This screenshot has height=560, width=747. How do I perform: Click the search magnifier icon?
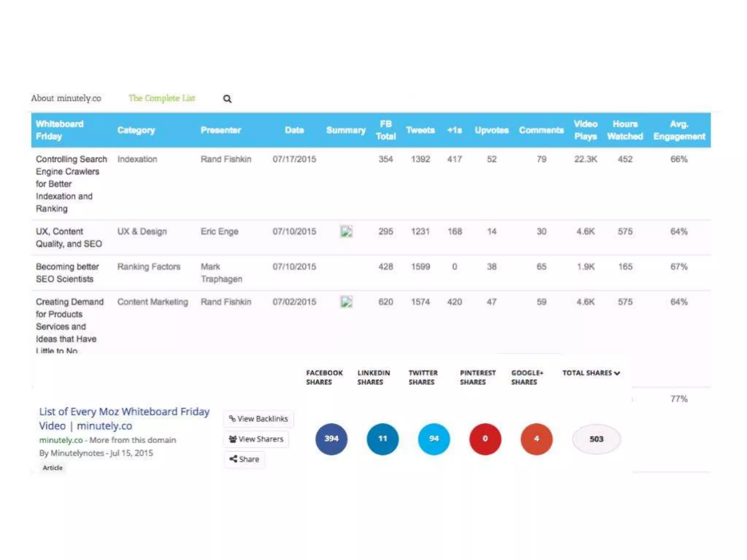[227, 99]
